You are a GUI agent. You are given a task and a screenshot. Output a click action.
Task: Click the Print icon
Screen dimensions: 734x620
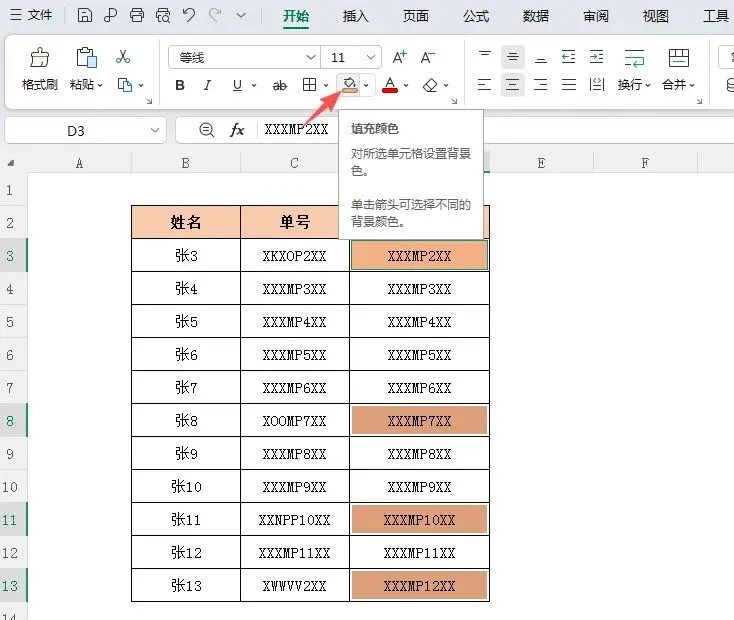[137, 15]
